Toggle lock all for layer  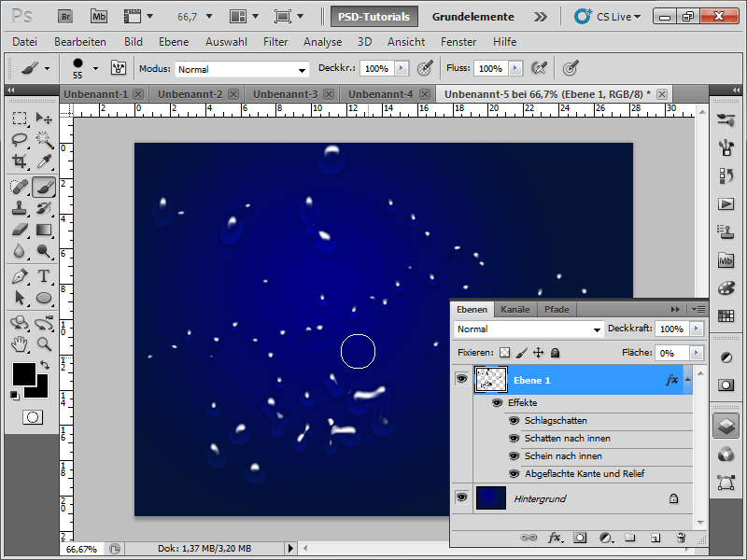coord(555,353)
